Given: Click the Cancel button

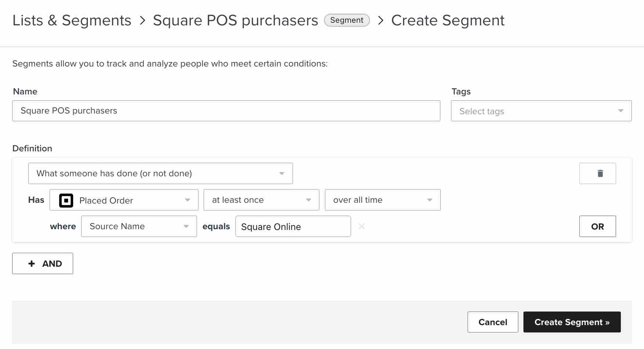Looking at the screenshot, I should tap(493, 322).
